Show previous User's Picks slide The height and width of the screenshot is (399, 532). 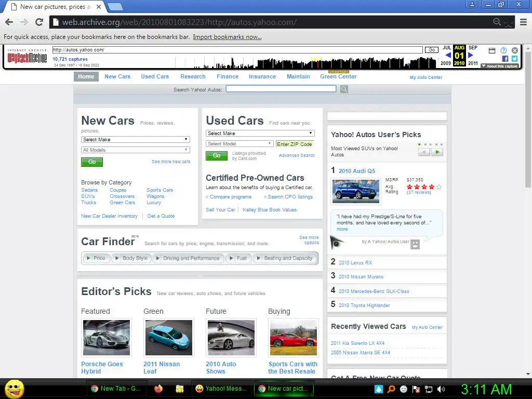pyautogui.click(x=424, y=152)
